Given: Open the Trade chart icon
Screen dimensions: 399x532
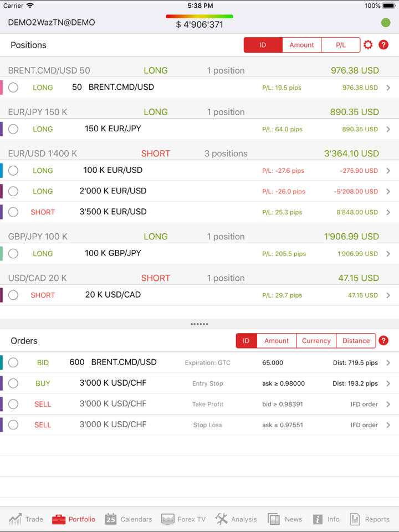Looking at the screenshot, I should coord(16,519).
